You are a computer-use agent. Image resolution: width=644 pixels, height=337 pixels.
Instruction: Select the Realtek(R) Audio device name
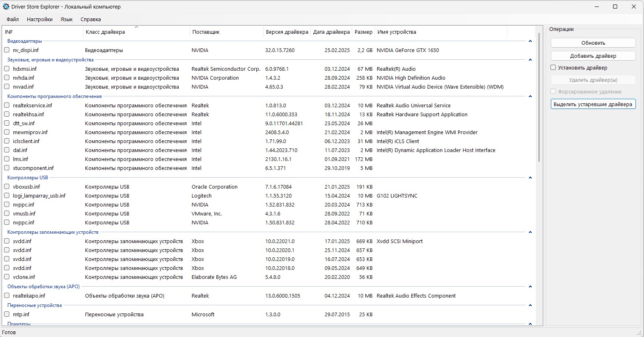[x=396, y=69]
